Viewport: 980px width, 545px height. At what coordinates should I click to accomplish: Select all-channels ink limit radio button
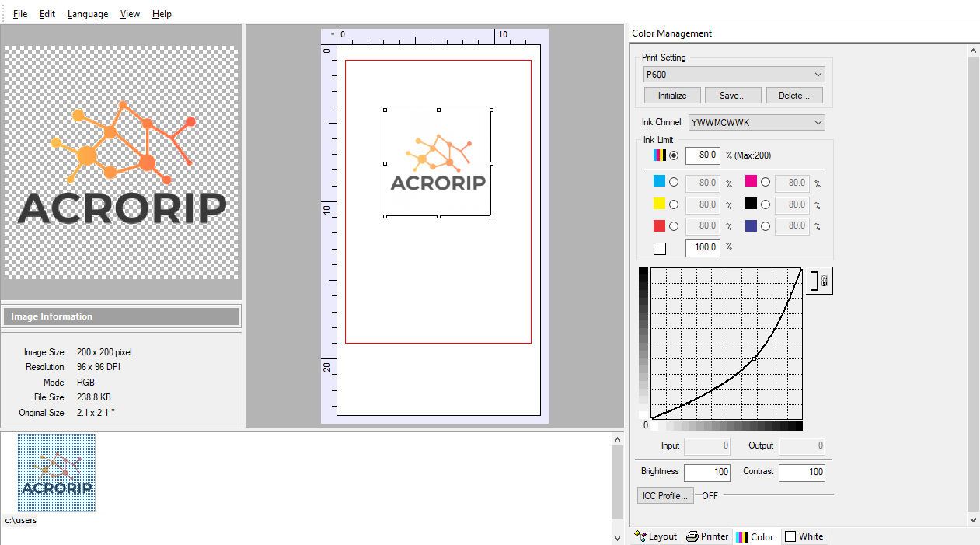[x=674, y=155]
